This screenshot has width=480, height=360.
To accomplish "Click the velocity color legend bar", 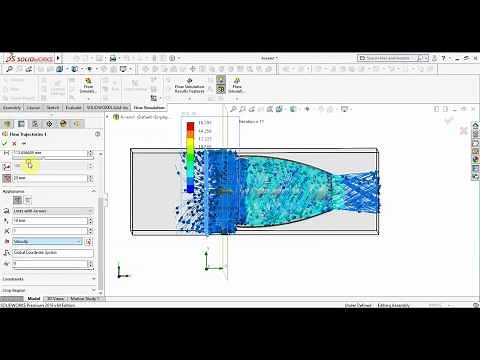I will click(x=190, y=157).
